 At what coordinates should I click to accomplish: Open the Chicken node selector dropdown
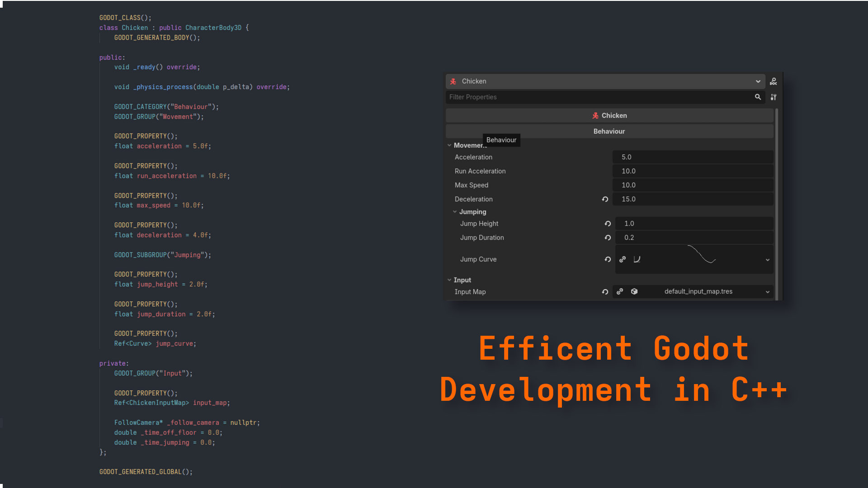pos(759,81)
